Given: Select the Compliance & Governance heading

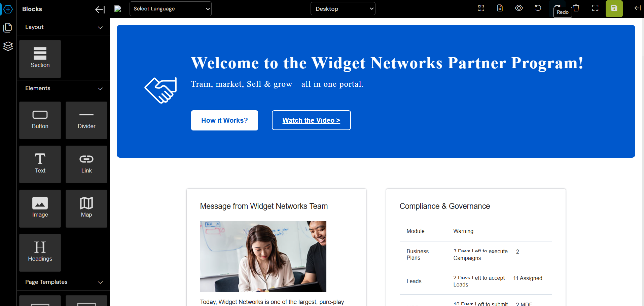Looking at the screenshot, I should click(444, 206).
